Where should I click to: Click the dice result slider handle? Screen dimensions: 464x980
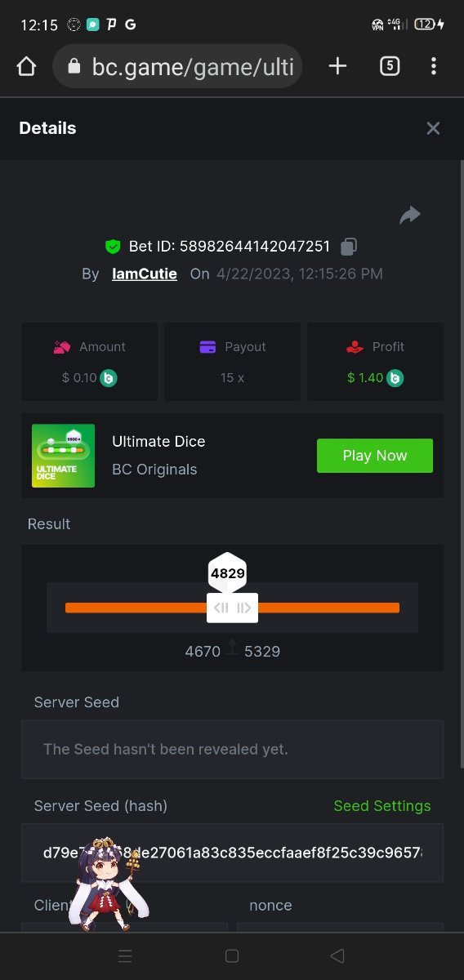(x=233, y=608)
